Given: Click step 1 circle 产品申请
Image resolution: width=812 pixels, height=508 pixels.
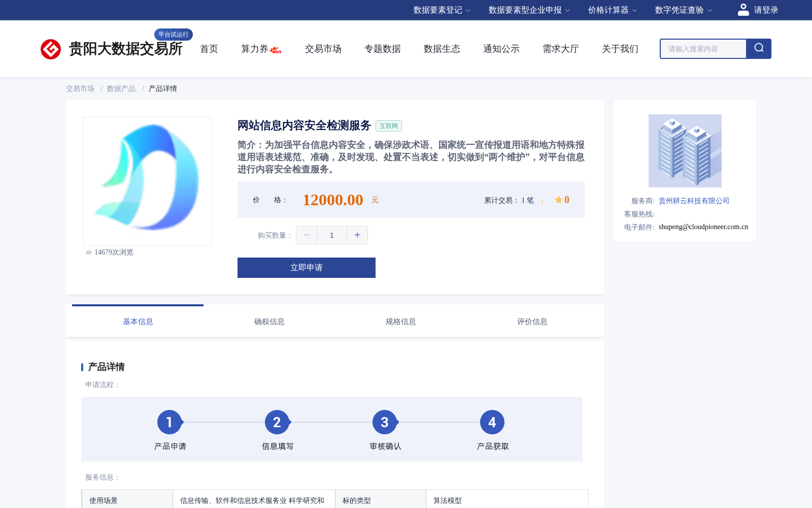Looking at the screenshot, I should 170,422.
